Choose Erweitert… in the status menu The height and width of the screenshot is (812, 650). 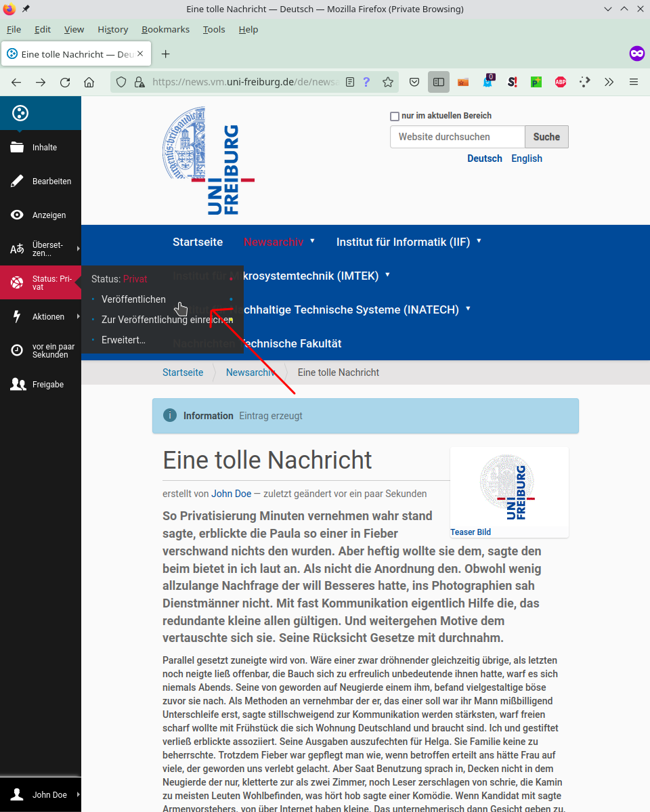123,340
